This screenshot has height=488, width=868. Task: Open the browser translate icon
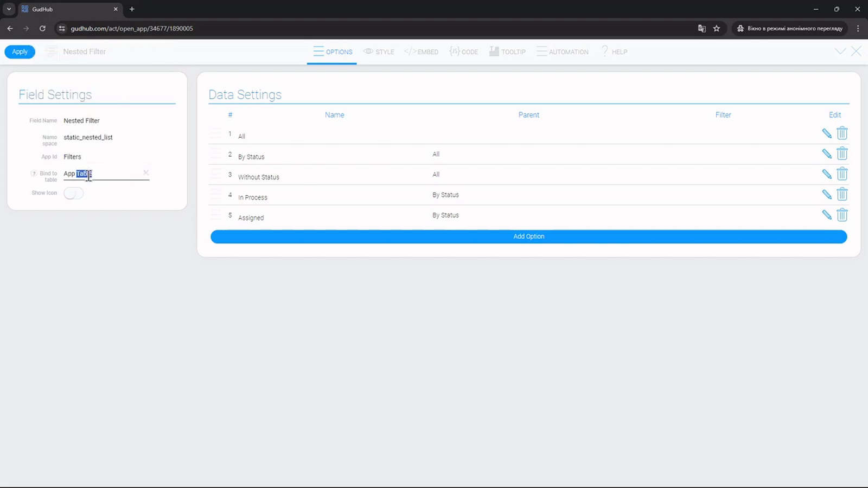pyautogui.click(x=702, y=28)
